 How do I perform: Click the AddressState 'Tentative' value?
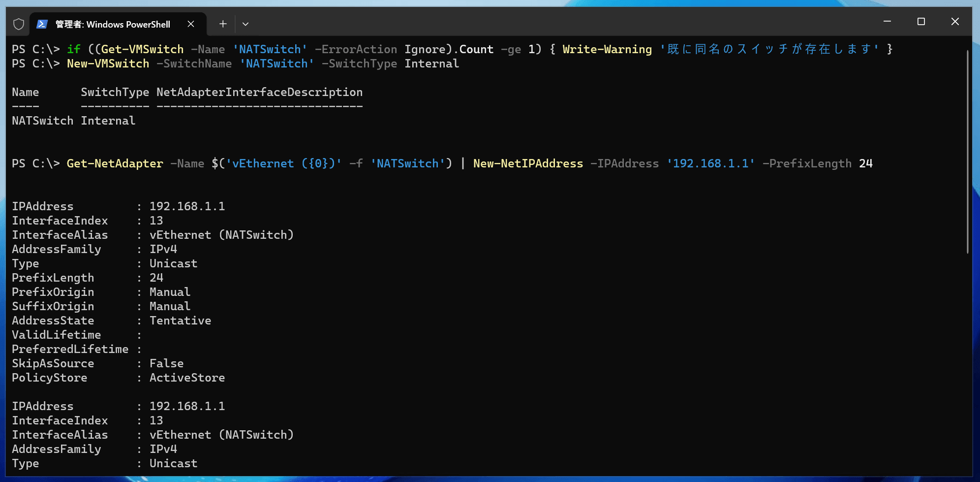pos(180,321)
